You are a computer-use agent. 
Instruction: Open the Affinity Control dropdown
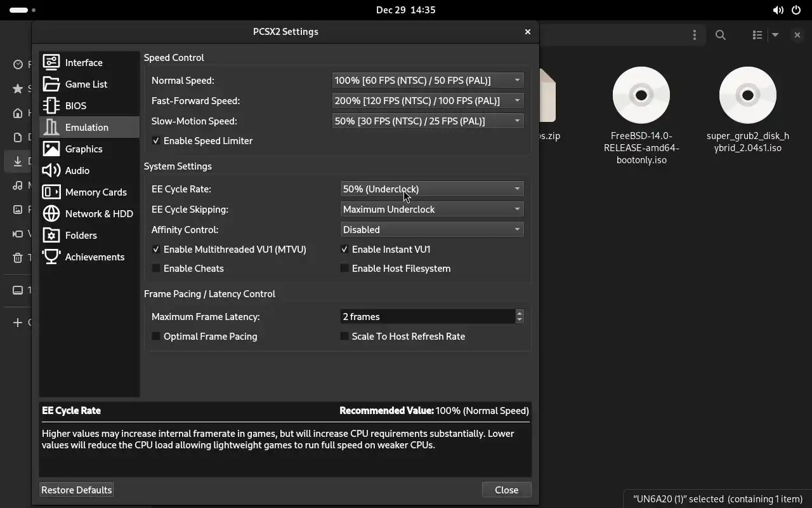pyautogui.click(x=432, y=230)
